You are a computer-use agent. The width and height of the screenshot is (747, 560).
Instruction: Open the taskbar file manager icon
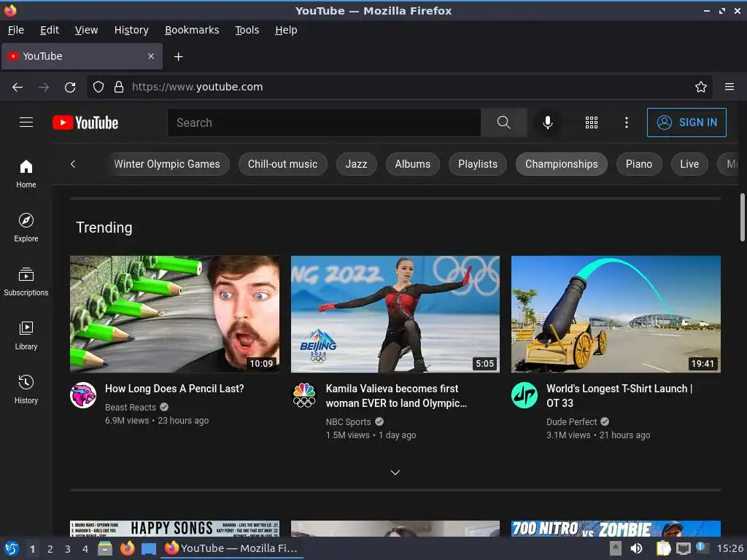(105, 548)
